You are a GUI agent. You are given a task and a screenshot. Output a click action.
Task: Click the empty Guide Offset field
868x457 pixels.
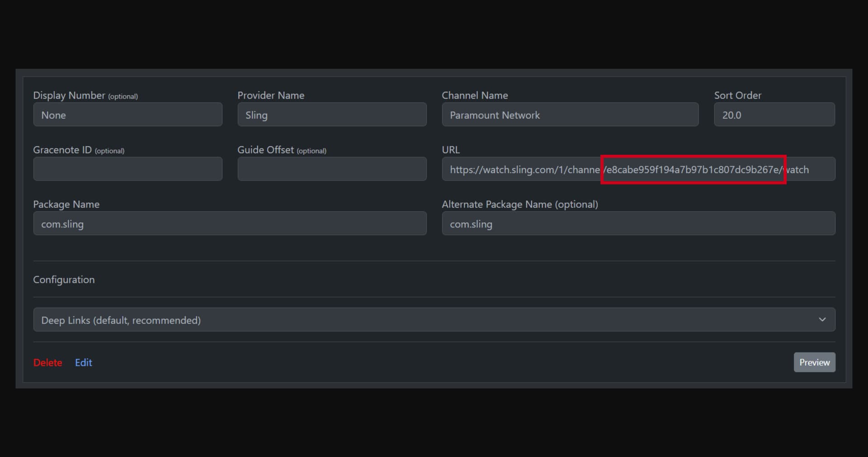(332, 169)
